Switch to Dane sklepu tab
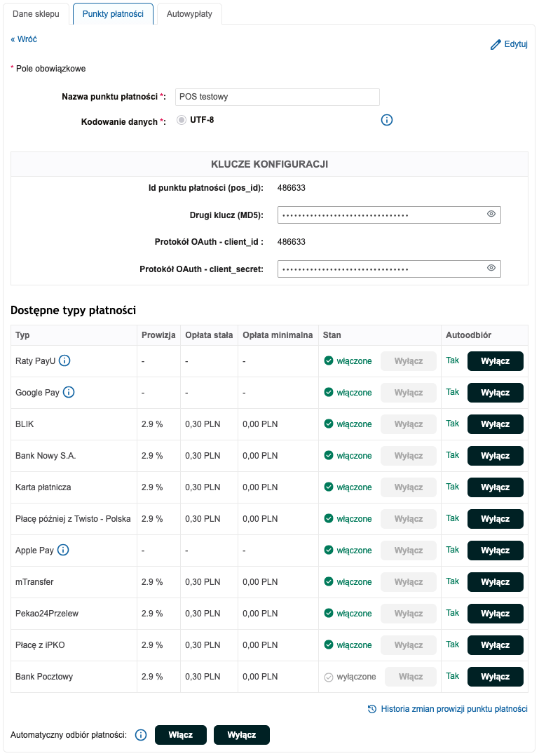 pyautogui.click(x=36, y=14)
